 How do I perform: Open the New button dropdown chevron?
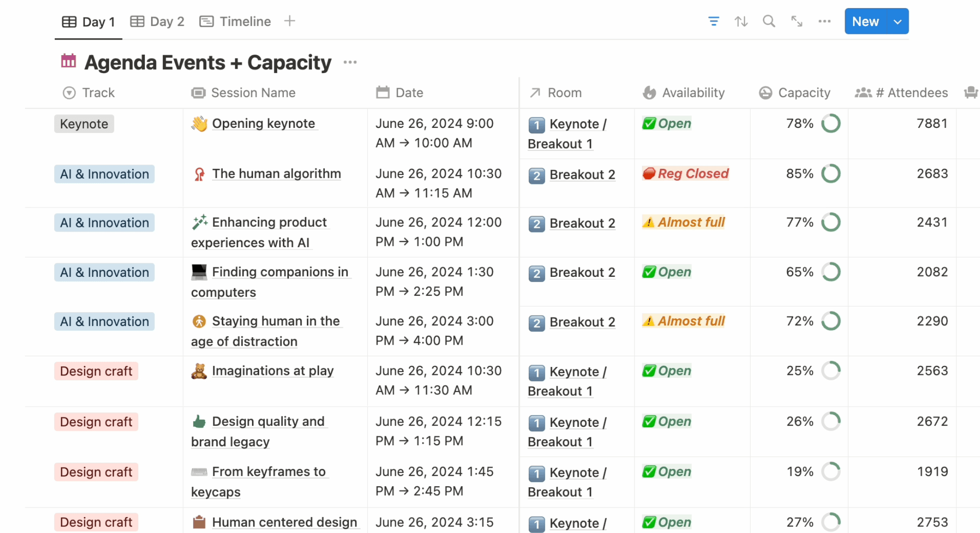(x=897, y=21)
